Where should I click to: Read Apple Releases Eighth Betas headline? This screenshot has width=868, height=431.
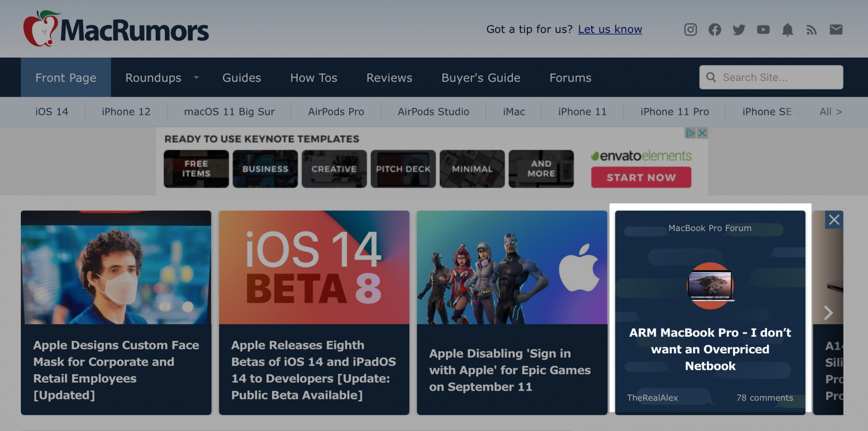313,370
